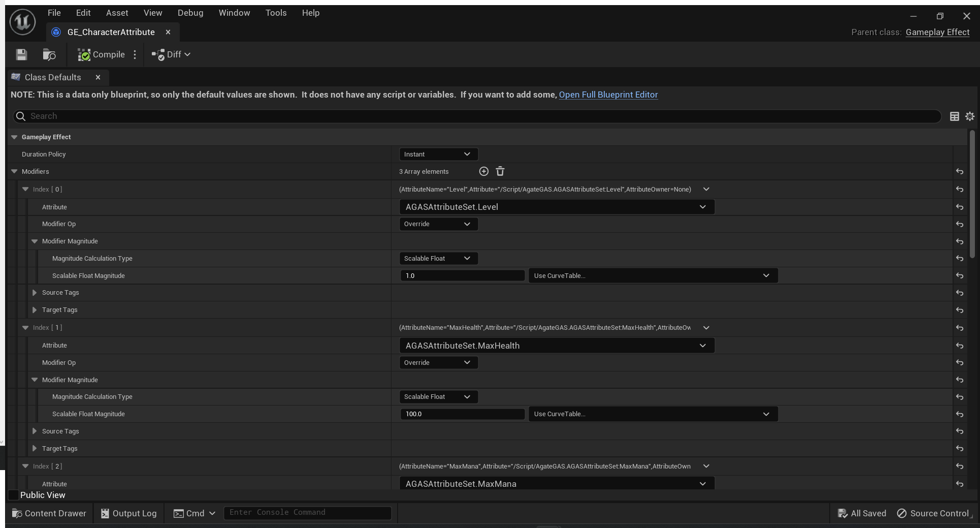Open Index [0] element options chevron

pyautogui.click(x=706, y=189)
